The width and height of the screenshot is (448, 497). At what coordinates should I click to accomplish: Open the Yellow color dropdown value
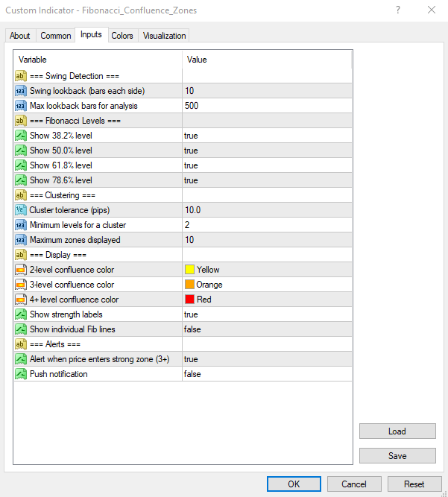(267, 270)
